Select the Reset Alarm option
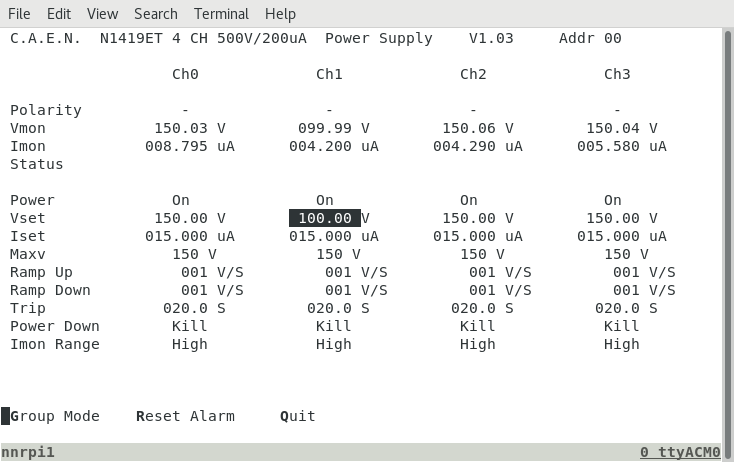Image resolution: width=734 pixels, height=462 pixels. pos(185,416)
